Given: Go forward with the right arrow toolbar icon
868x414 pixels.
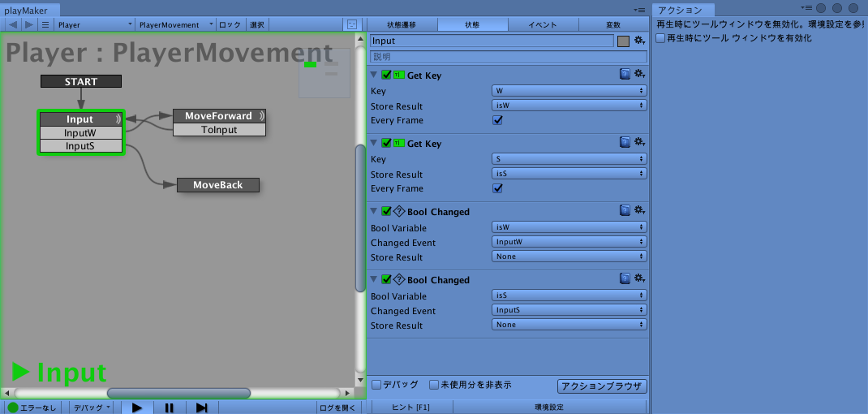Looking at the screenshot, I should click(x=29, y=24).
